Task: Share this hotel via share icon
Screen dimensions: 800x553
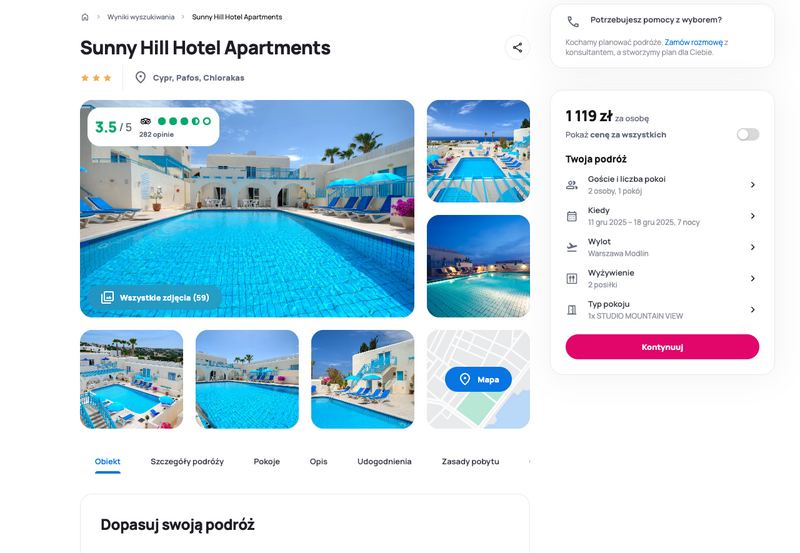Action: [x=517, y=48]
